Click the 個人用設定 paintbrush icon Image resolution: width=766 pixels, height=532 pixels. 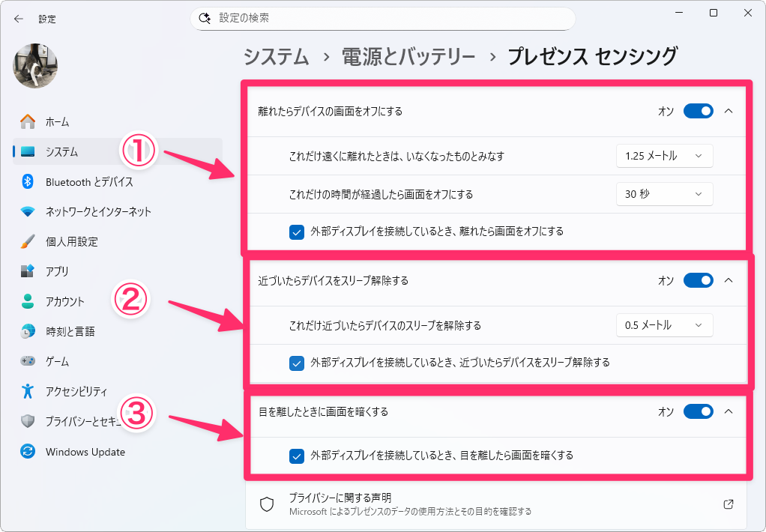[x=28, y=241]
